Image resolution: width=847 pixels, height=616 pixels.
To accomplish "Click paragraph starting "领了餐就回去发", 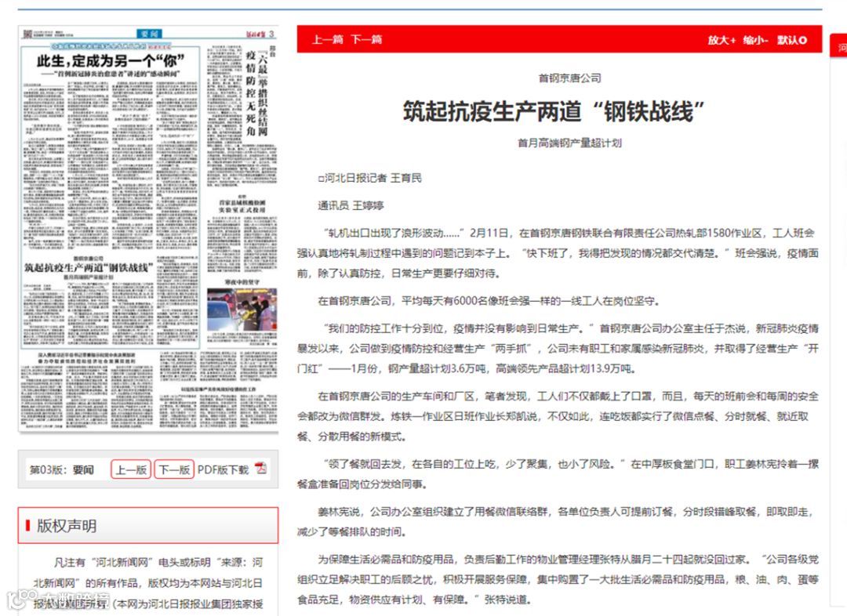I will click(558, 474).
